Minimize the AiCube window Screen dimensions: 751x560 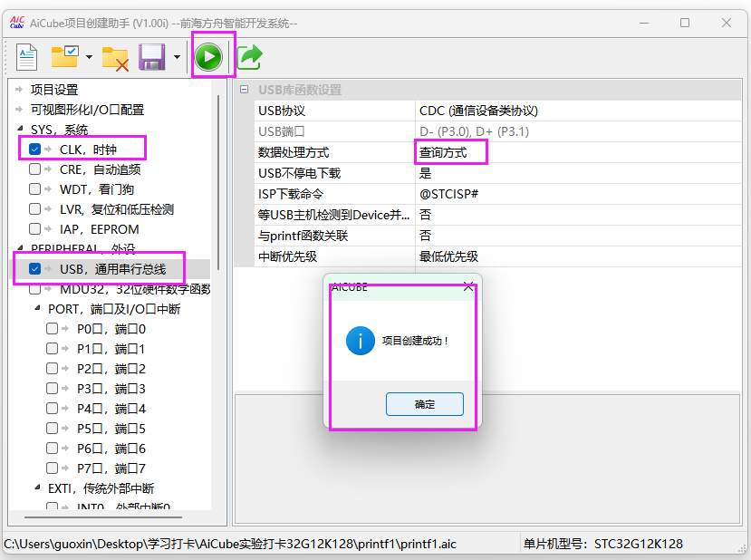(644, 23)
